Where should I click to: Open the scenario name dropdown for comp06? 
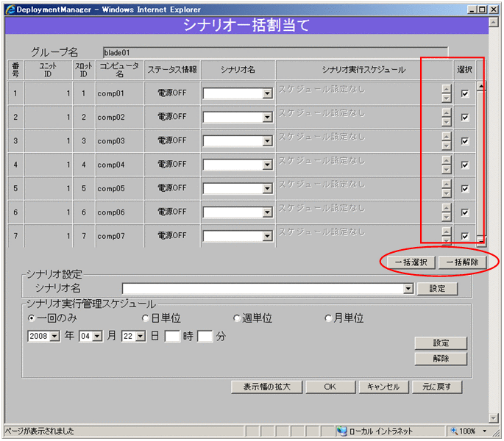pyautogui.click(x=267, y=212)
